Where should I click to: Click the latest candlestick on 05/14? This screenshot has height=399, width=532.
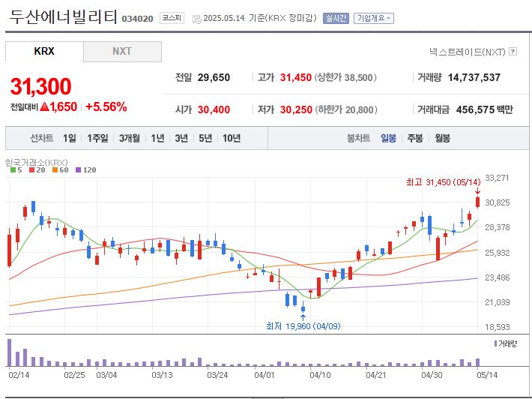point(477,201)
